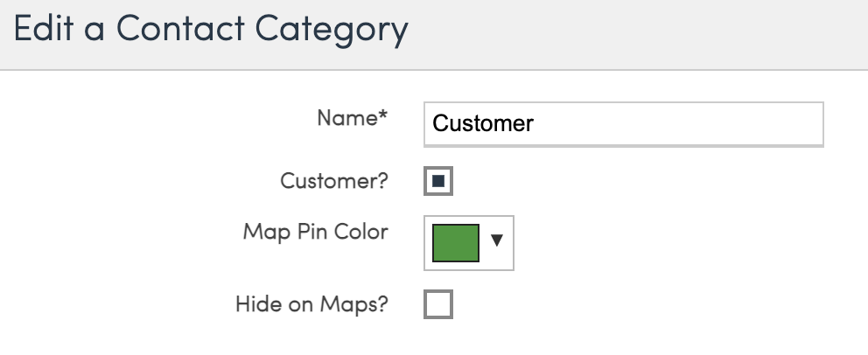The image size is (868, 355).
Task: Enable the Hide on Maps? checkbox
Action: (x=438, y=305)
